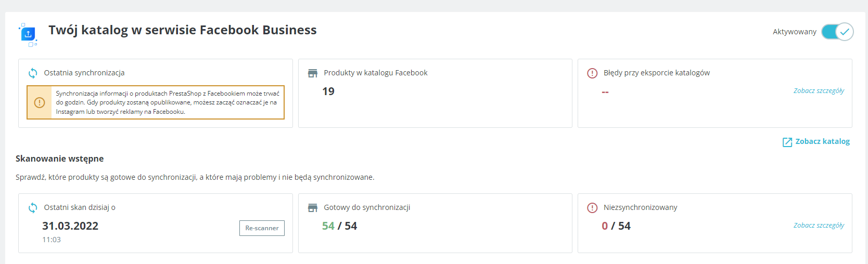Viewport: 868px width, 264px height.
Task: Click the 0 / 54 unsynchronized count
Action: point(616,226)
